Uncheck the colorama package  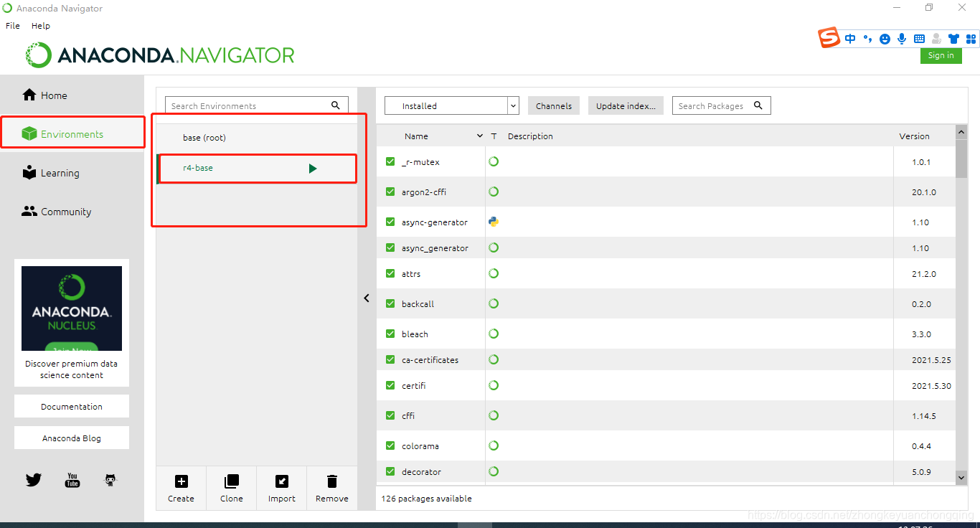click(390, 445)
